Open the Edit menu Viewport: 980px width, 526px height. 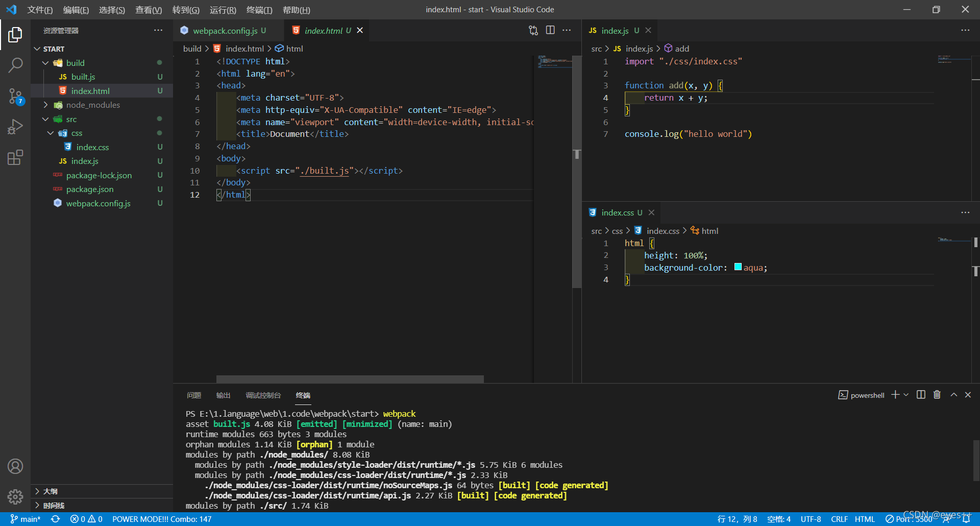pos(76,10)
